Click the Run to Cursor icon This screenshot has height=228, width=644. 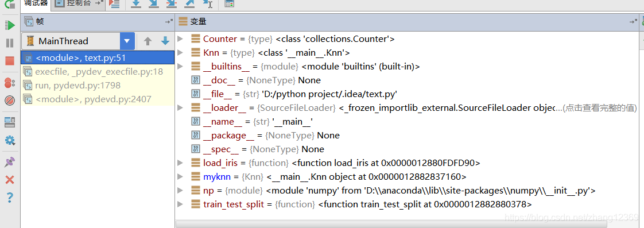coord(208,4)
